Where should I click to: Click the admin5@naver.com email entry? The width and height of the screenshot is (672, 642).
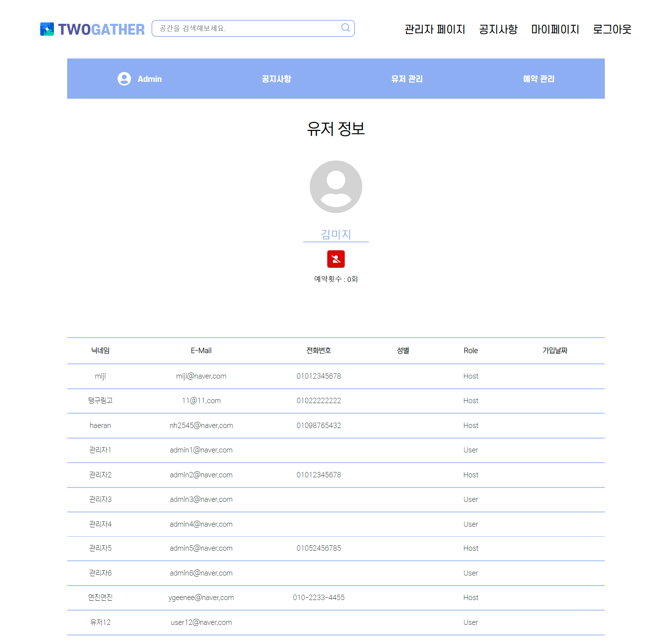[x=201, y=548]
